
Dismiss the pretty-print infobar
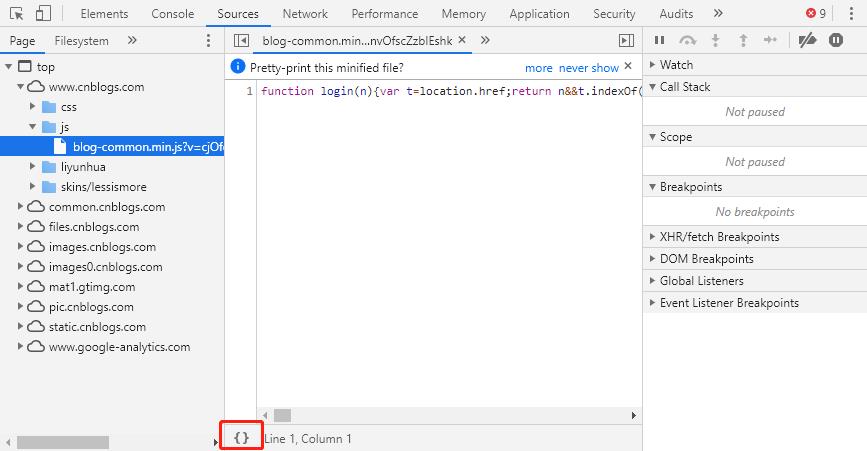tap(628, 66)
